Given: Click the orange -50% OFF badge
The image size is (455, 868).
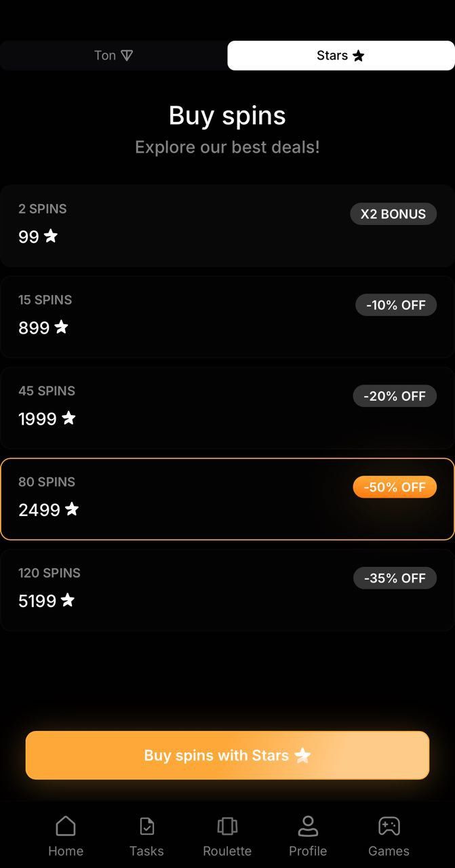Looking at the screenshot, I should click(x=395, y=486).
